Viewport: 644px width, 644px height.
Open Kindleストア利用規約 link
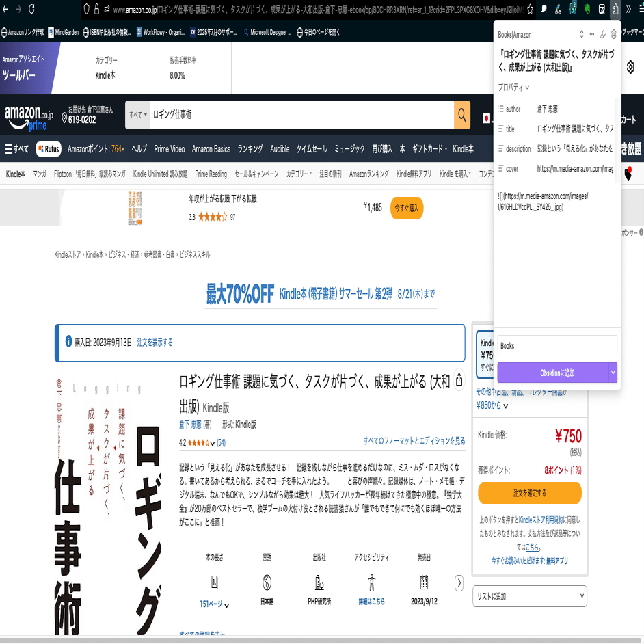(x=541, y=520)
